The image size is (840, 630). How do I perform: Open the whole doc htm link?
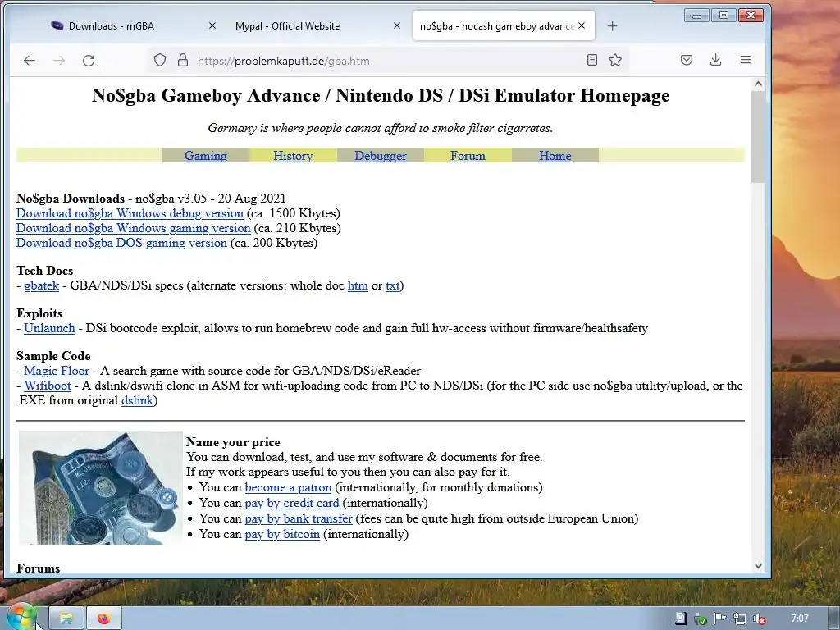point(358,285)
